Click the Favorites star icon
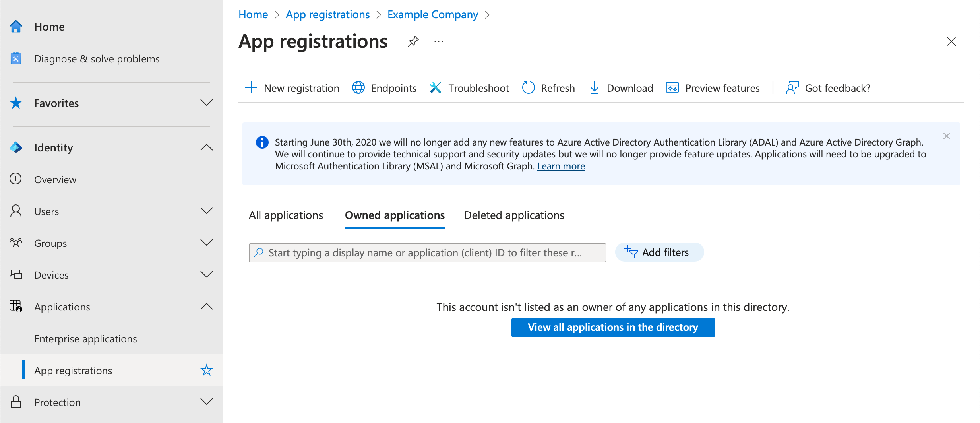 pos(16,103)
